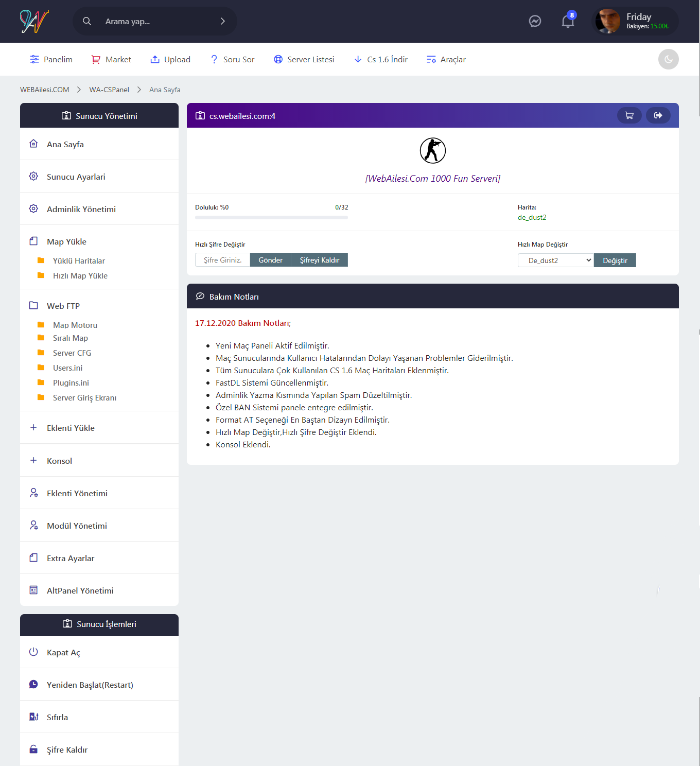Click the shopping cart icon in server header
Viewport: 700px width, 766px height.
click(629, 115)
